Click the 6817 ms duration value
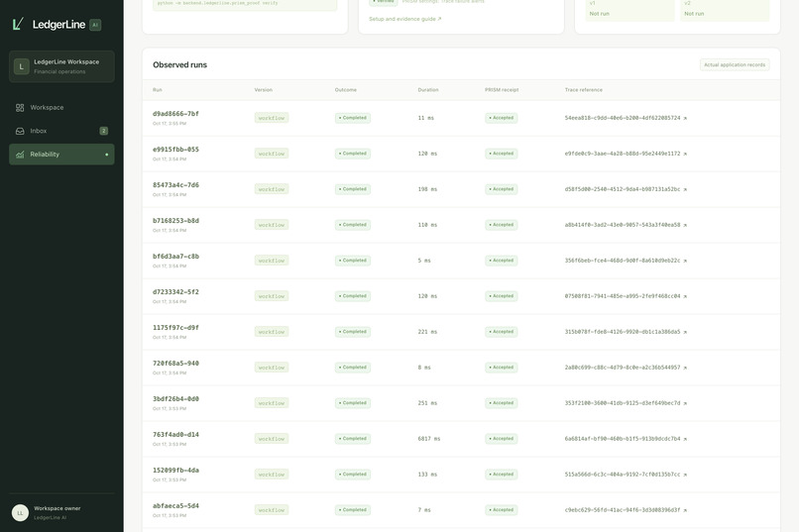Screen dimensions: 799x532 429,439
